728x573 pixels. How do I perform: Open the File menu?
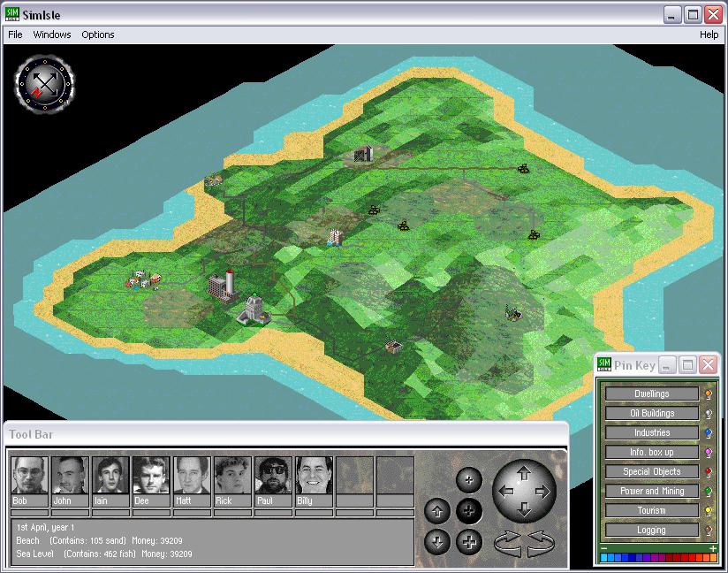15,34
